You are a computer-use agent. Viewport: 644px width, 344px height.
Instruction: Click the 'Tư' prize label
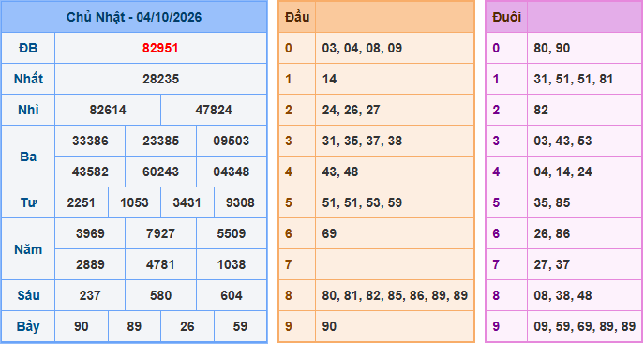click(x=28, y=202)
